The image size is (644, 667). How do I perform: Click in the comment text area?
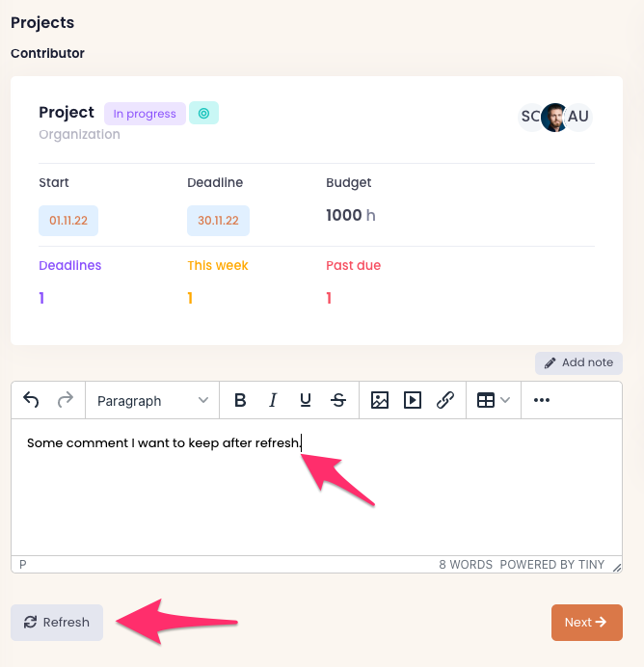[316, 492]
